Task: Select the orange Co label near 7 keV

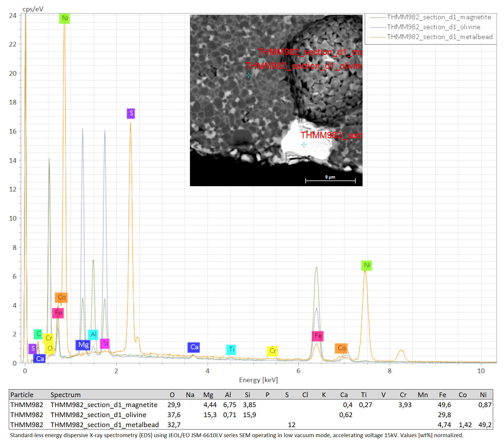Action: point(341,348)
